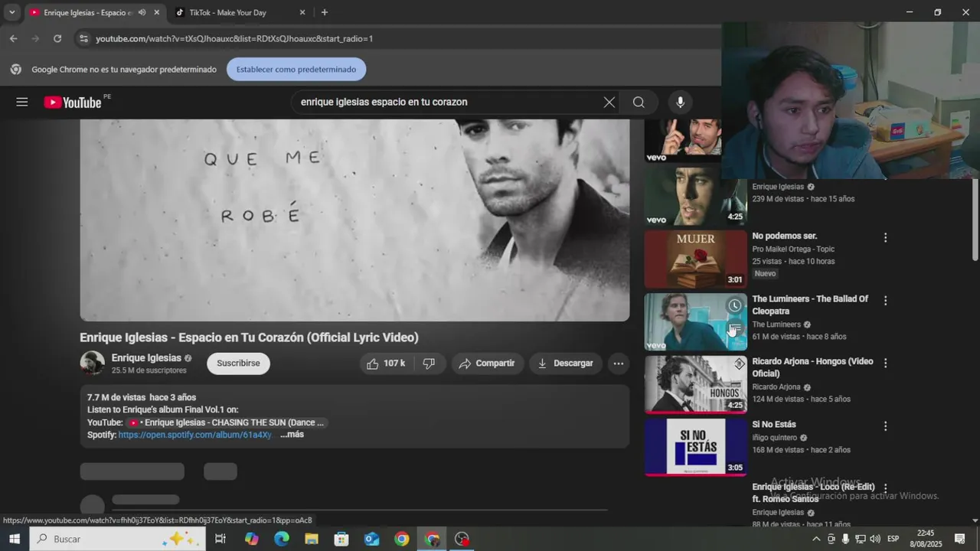Start voice search with microphone icon
Image resolution: width=980 pixels, height=551 pixels.
[x=680, y=103]
